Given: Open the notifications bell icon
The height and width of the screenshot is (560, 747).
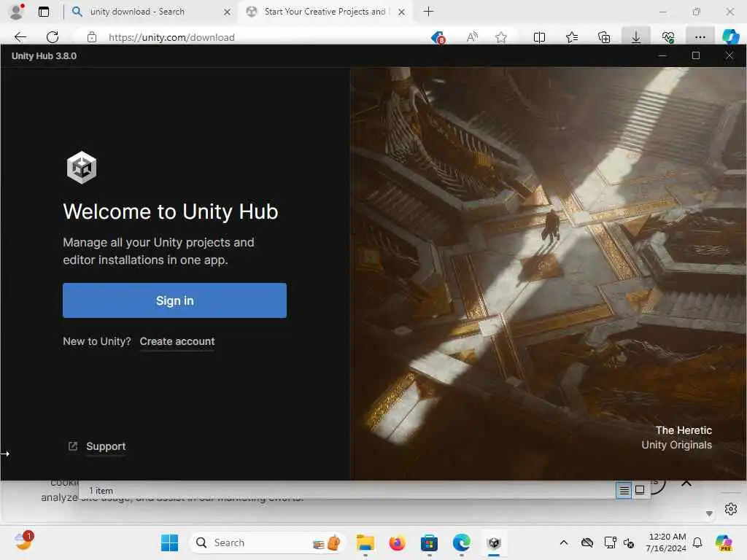Looking at the screenshot, I should pos(697,542).
